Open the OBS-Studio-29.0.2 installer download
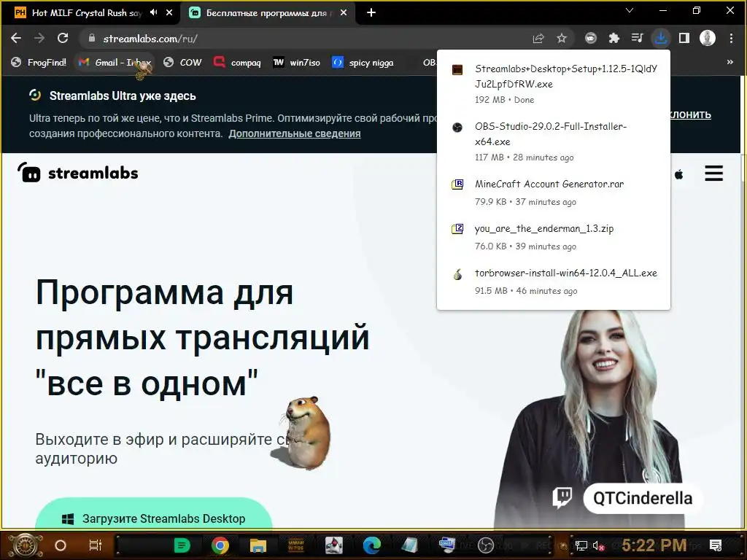 pyautogui.click(x=554, y=141)
